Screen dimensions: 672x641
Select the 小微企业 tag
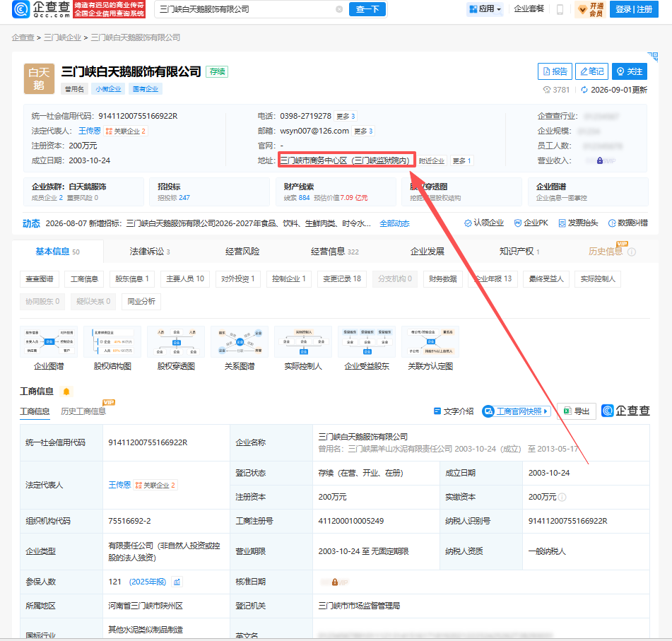pos(108,89)
